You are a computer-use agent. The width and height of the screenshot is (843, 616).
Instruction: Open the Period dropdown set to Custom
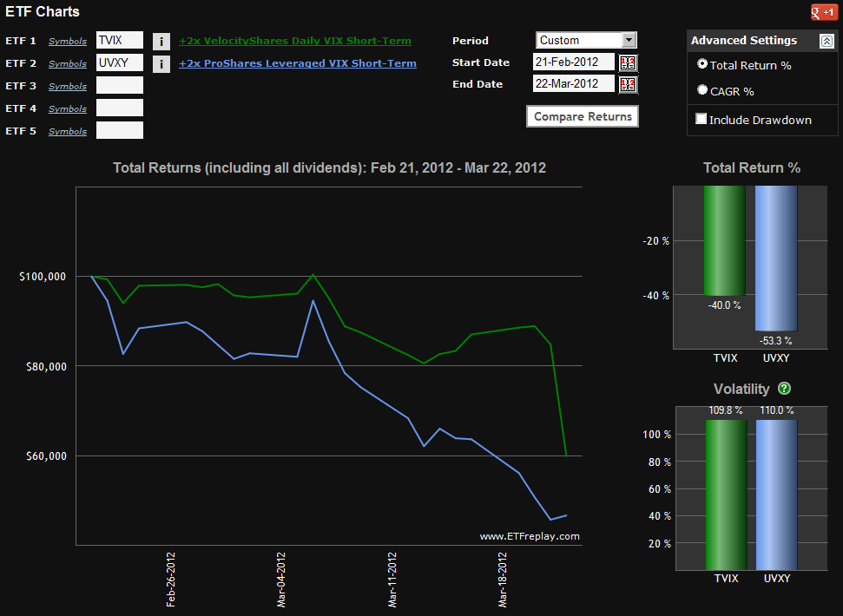coord(586,40)
